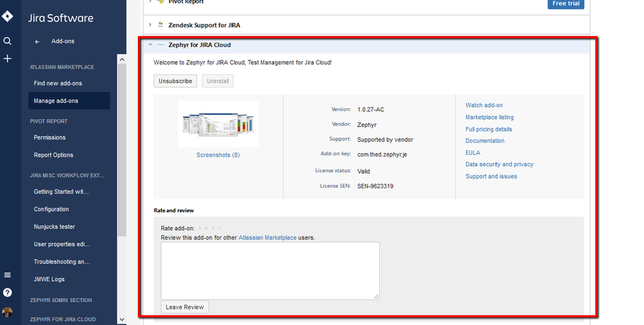The image size is (644, 325).
Task: Open Find new add-ons
Action: click(x=58, y=83)
